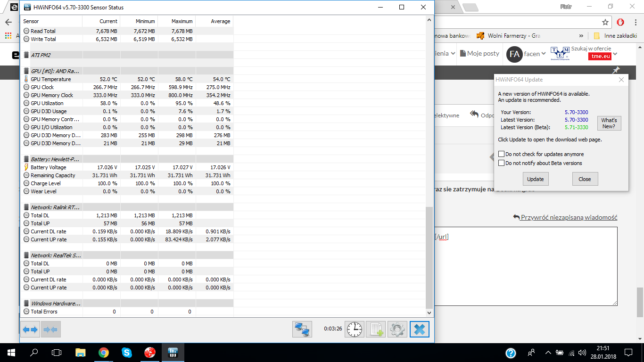
Task: Click the lightning bolt icon beside Battery Voltage
Action: pos(26,167)
